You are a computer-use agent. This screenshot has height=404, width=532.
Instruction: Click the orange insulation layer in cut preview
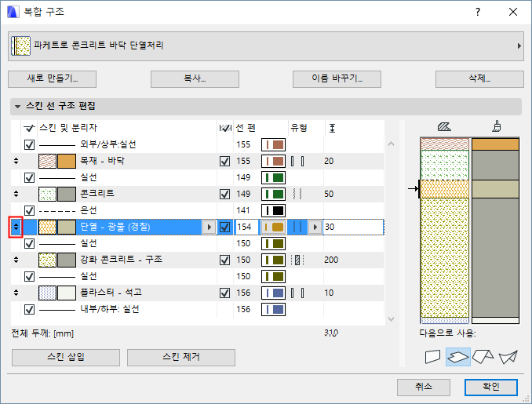[444, 189]
